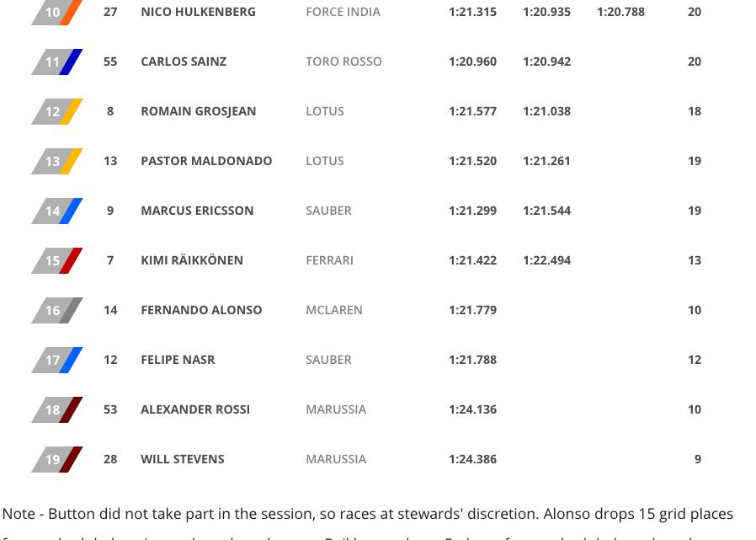Select driver name Carlos Sainz

tap(184, 62)
